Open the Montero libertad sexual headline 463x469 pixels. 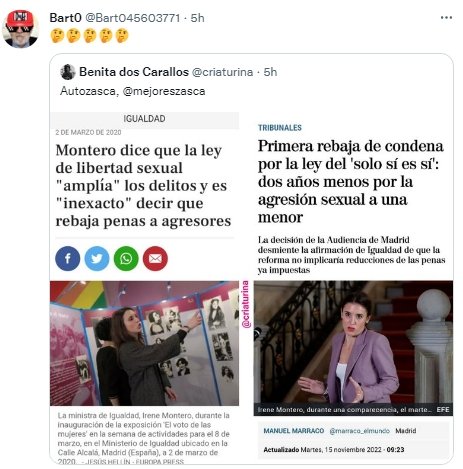pyautogui.click(x=143, y=185)
